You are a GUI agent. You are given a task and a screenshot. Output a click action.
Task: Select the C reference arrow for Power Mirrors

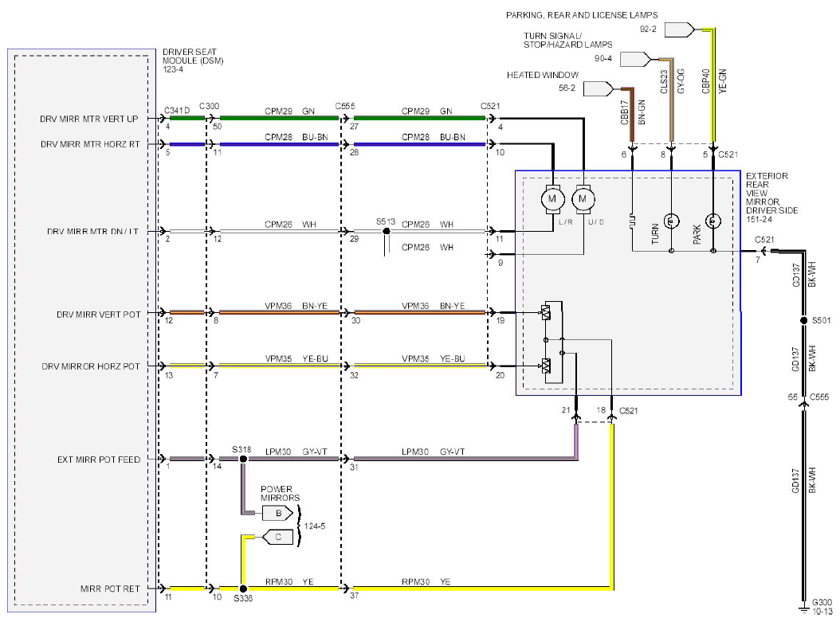(277, 537)
